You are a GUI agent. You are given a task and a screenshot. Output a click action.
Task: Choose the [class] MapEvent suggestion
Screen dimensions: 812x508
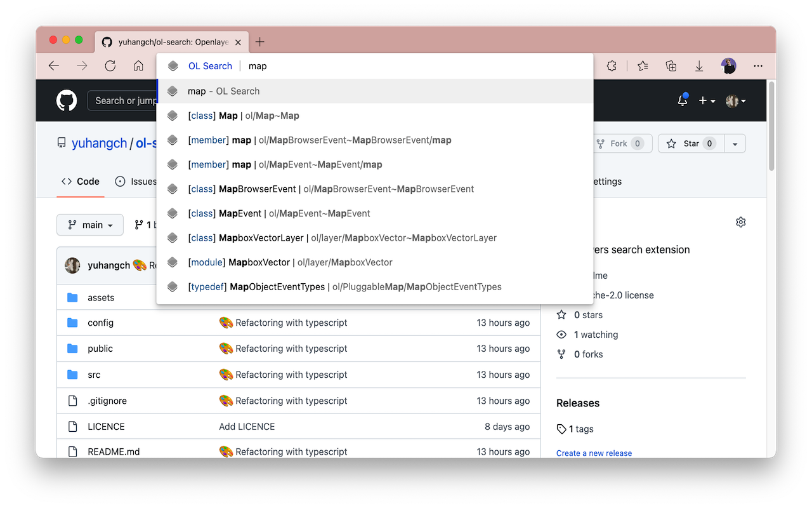pos(375,213)
